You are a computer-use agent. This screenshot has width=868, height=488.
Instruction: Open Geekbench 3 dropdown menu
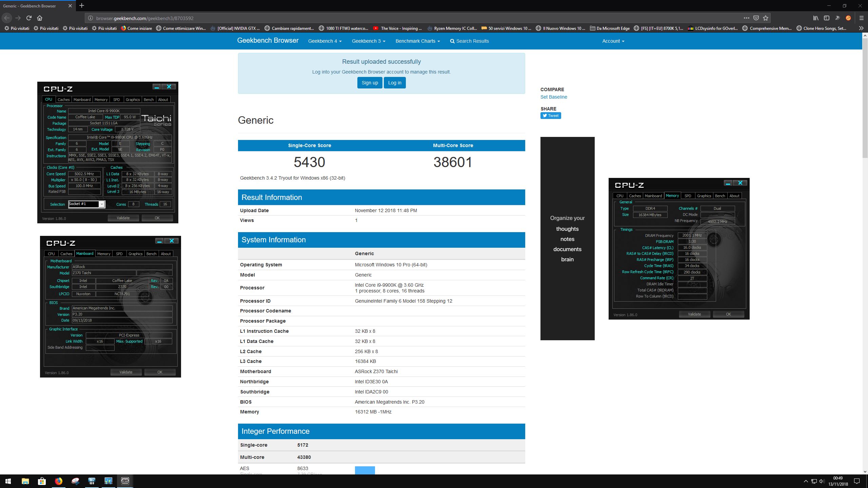(369, 41)
